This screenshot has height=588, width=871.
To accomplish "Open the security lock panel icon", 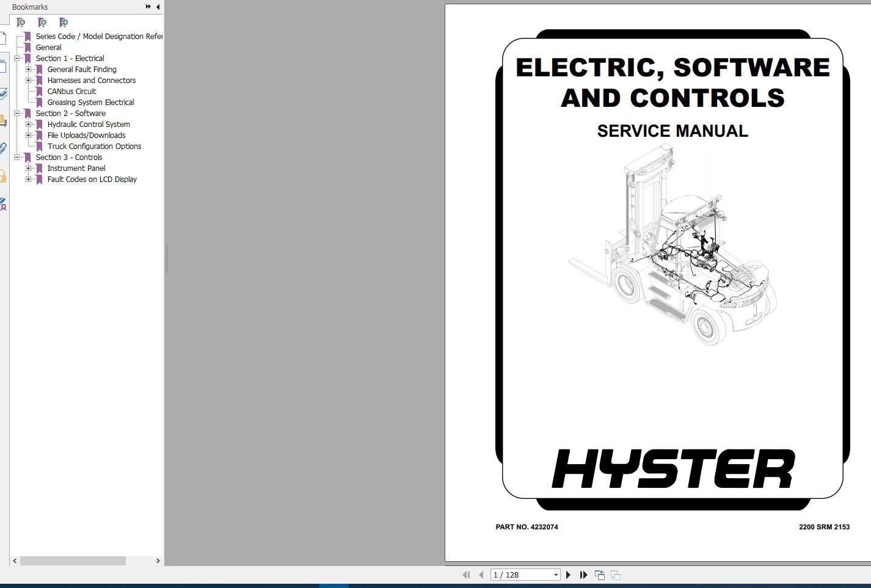I will 3,176.
